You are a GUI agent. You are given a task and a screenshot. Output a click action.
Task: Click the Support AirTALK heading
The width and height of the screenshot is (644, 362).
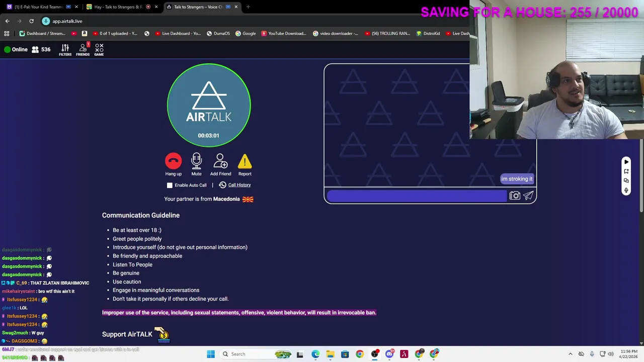point(127,334)
